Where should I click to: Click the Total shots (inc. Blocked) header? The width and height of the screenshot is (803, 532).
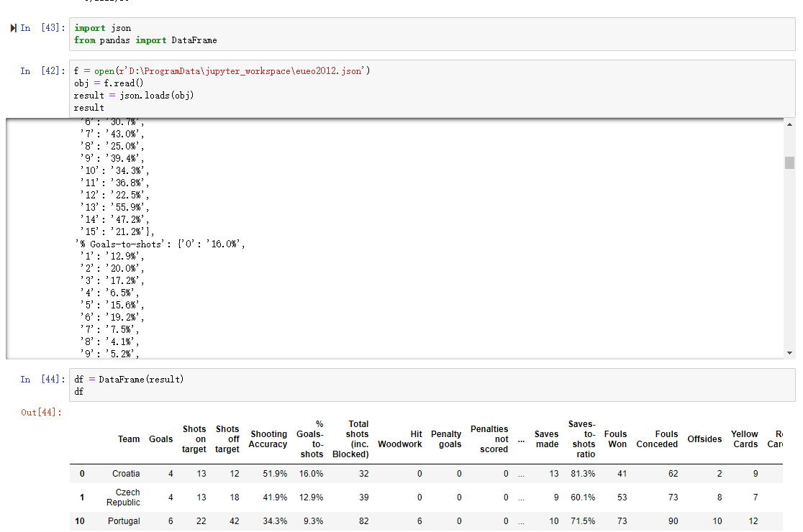click(x=351, y=439)
